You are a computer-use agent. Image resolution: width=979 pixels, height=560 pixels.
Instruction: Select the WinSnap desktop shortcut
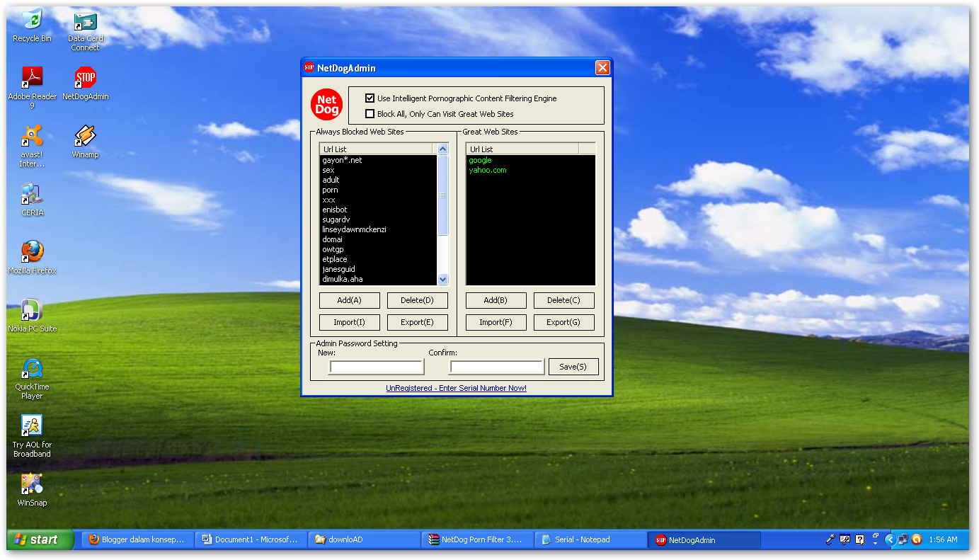click(x=32, y=490)
